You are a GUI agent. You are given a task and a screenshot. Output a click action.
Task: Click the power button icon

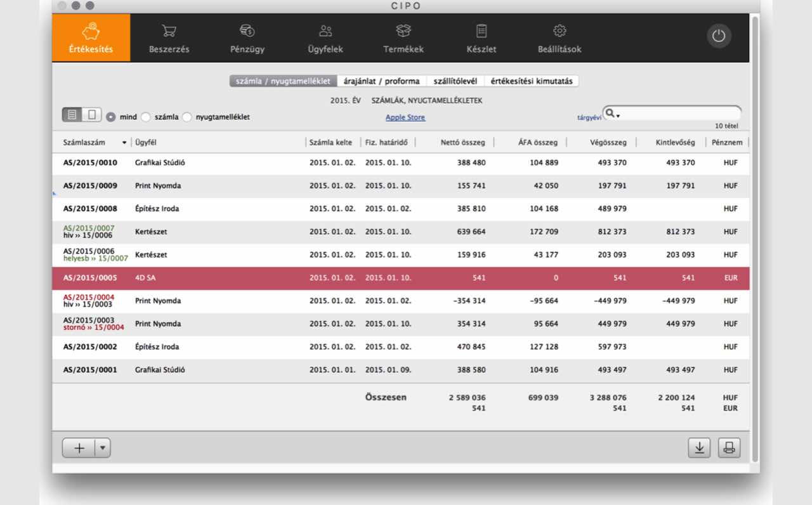pyautogui.click(x=719, y=36)
